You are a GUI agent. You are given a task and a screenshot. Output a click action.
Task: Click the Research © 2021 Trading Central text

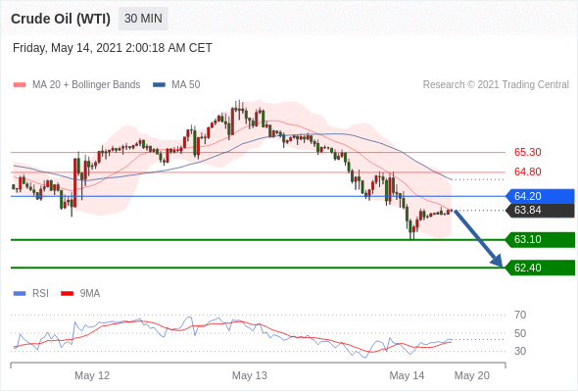(496, 85)
